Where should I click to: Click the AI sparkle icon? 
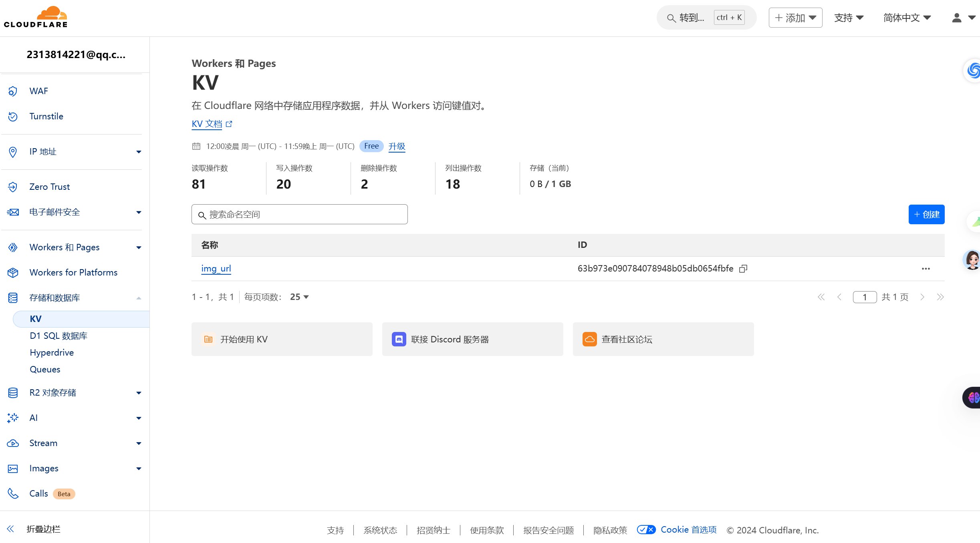(x=13, y=418)
